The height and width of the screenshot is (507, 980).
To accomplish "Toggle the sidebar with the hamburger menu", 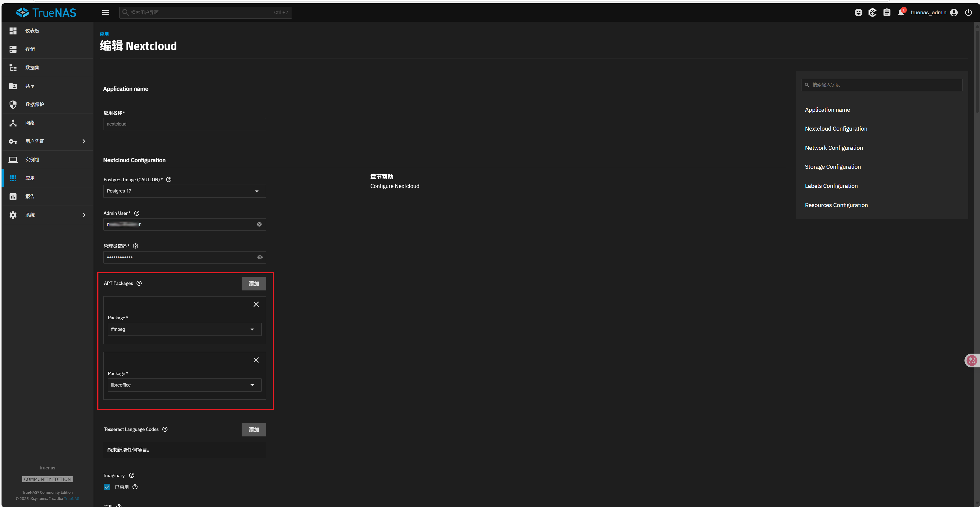I will pos(105,12).
